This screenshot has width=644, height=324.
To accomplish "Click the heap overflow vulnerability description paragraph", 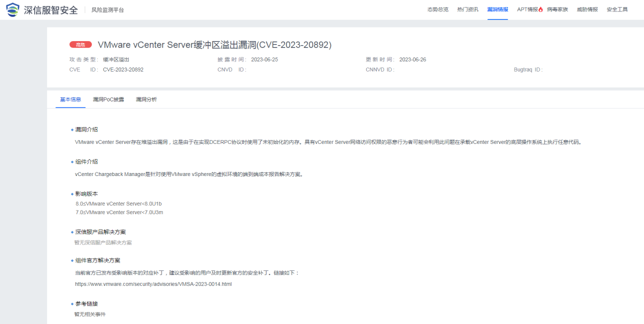I will [x=329, y=142].
